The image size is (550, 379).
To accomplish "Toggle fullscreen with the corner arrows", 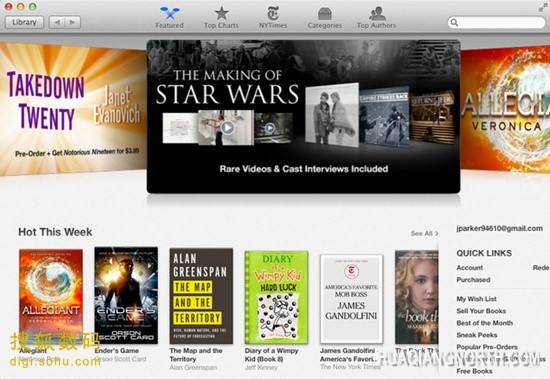I will 543,7.
